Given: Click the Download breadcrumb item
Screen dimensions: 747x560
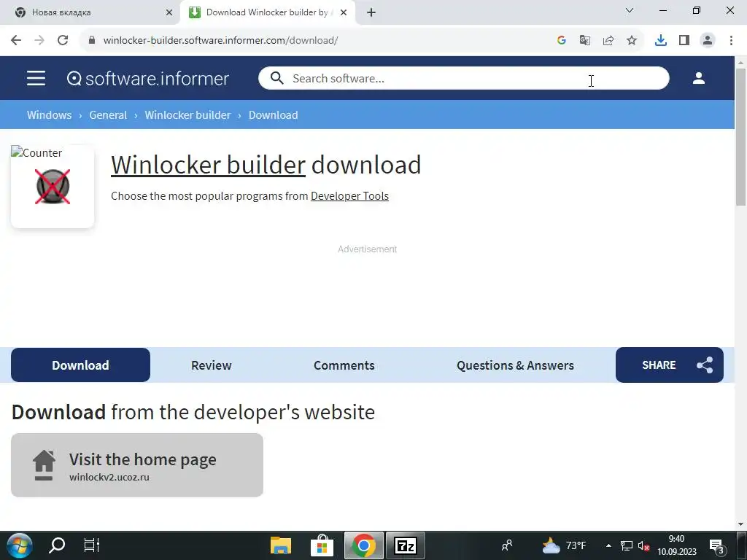Looking at the screenshot, I should pyautogui.click(x=273, y=114).
